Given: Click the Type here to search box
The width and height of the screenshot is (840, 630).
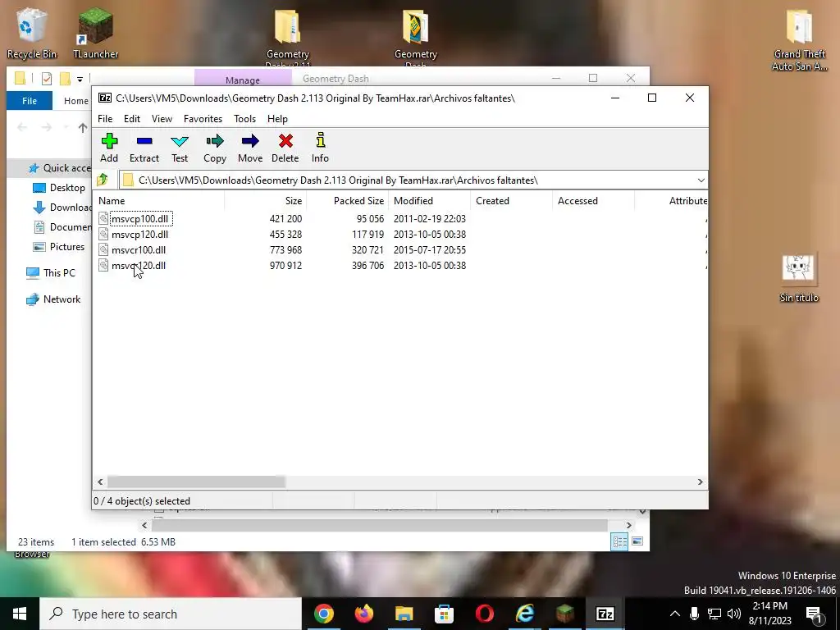Looking at the screenshot, I should 171,614.
